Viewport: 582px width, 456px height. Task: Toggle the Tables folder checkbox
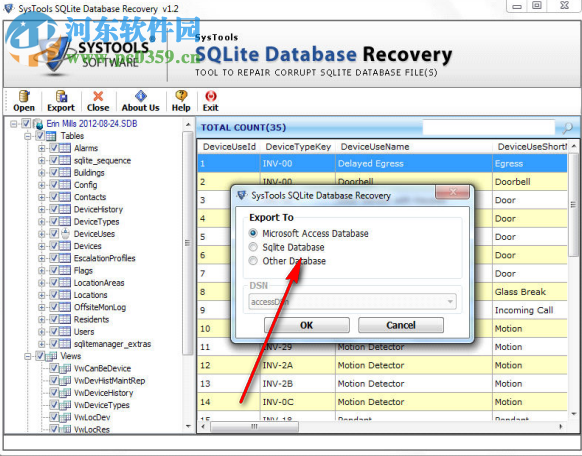tap(40, 136)
